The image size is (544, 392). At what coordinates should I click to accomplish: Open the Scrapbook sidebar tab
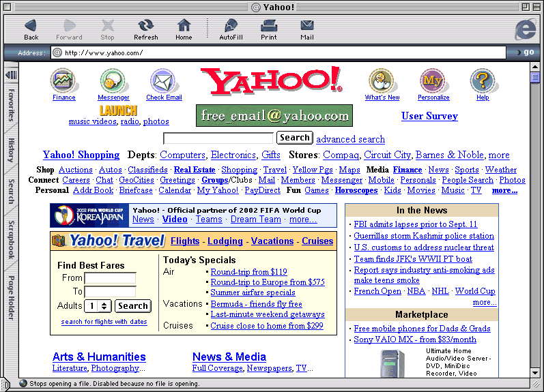pos(11,239)
